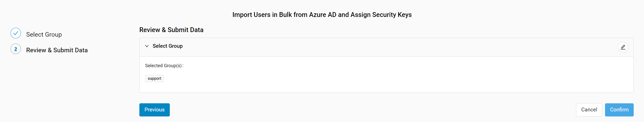Confirm the Azure AD user import

point(619,110)
